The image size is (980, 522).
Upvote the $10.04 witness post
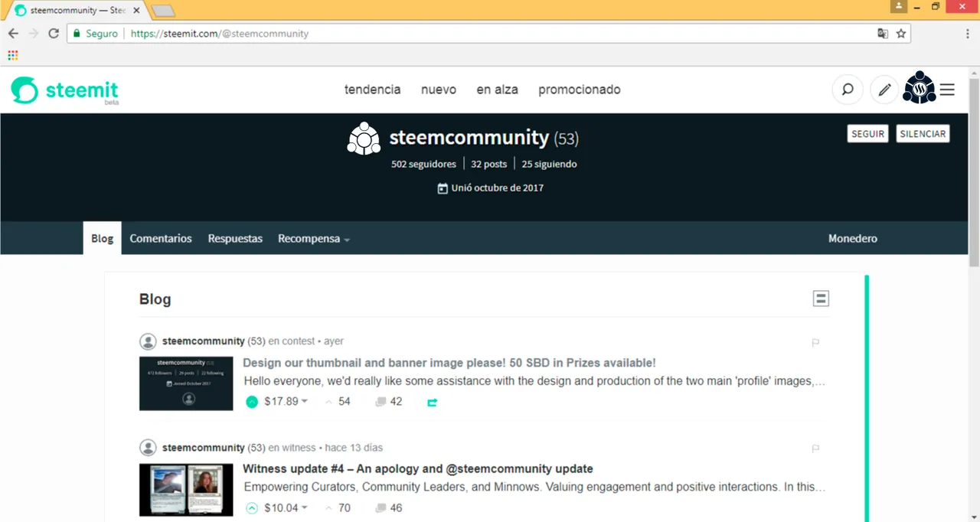click(252, 507)
